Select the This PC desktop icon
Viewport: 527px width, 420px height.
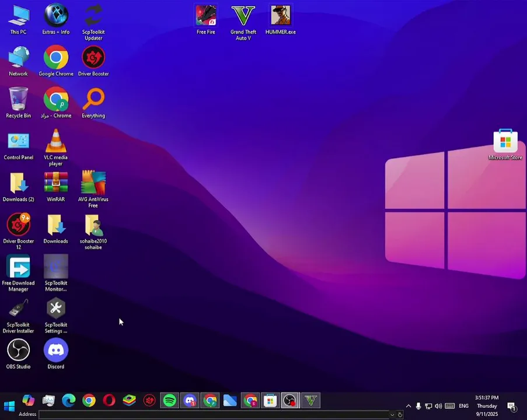tap(19, 20)
